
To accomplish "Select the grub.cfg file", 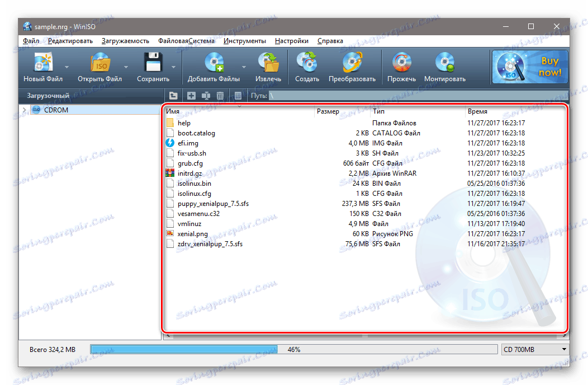I will tap(190, 163).
